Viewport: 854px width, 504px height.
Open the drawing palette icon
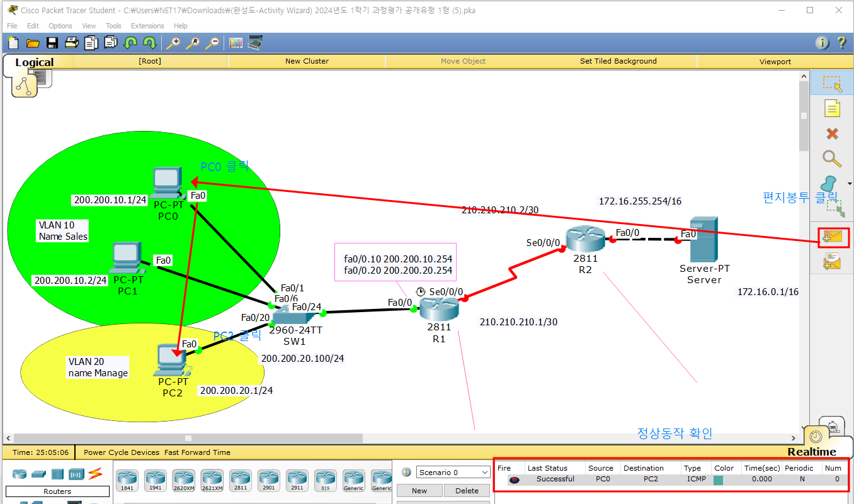pos(236,43)
